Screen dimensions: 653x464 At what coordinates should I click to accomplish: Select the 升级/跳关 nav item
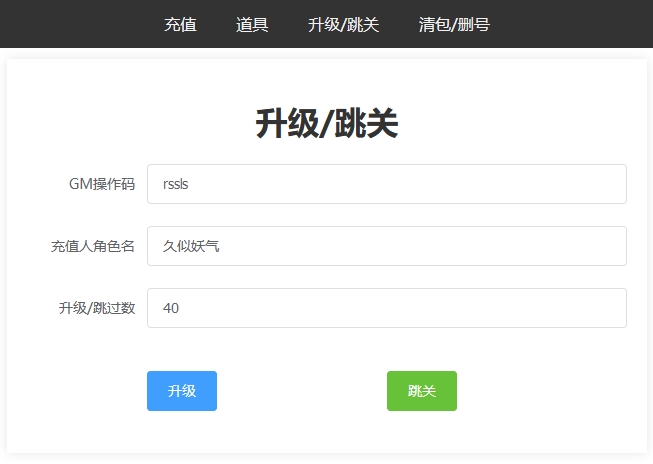[344, 25]
